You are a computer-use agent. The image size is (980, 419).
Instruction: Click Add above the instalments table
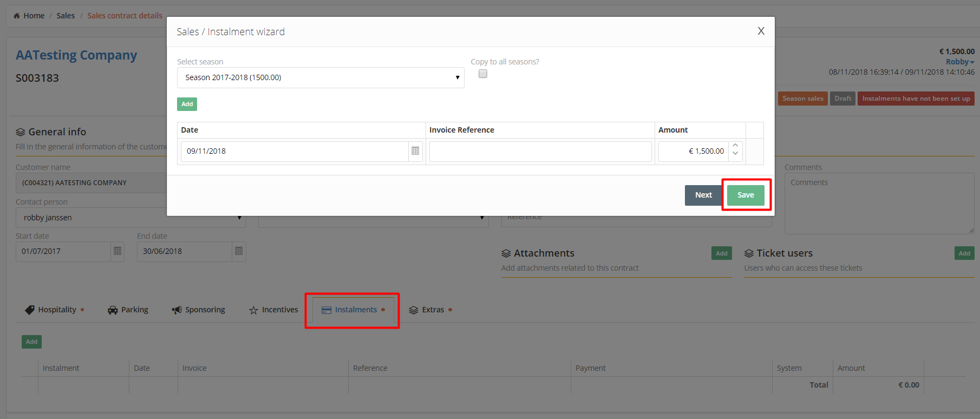click(x=32, y=342)
